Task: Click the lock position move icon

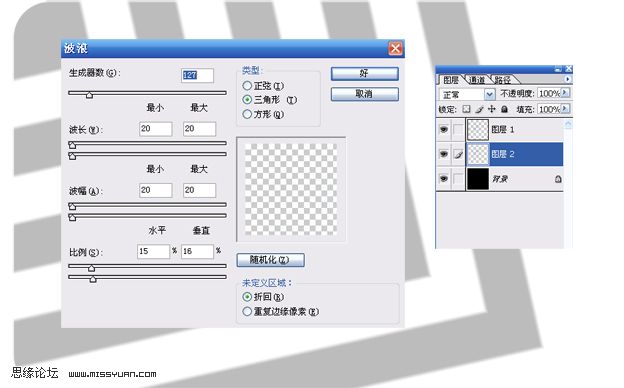Action: click(x=492, y=109)
